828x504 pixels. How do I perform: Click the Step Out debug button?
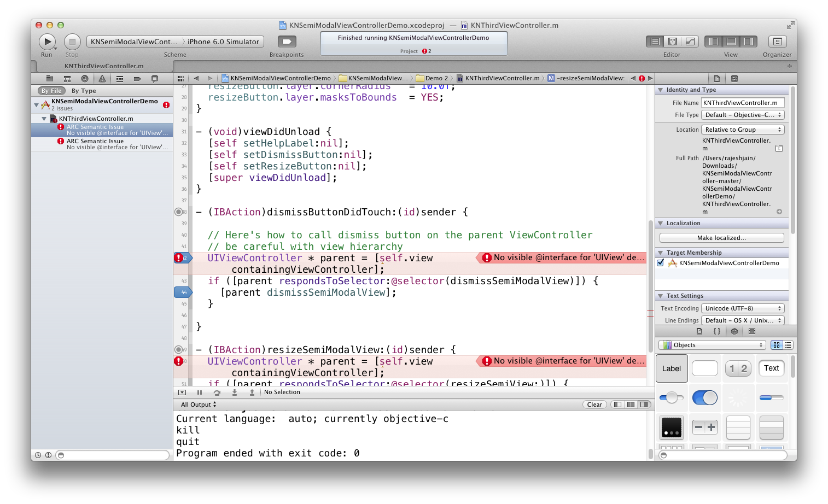tap(252, 392)
